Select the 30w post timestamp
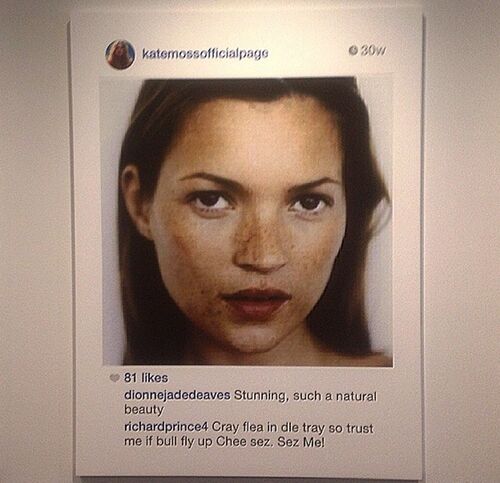The image size is (500, 483). click(372, 51)
